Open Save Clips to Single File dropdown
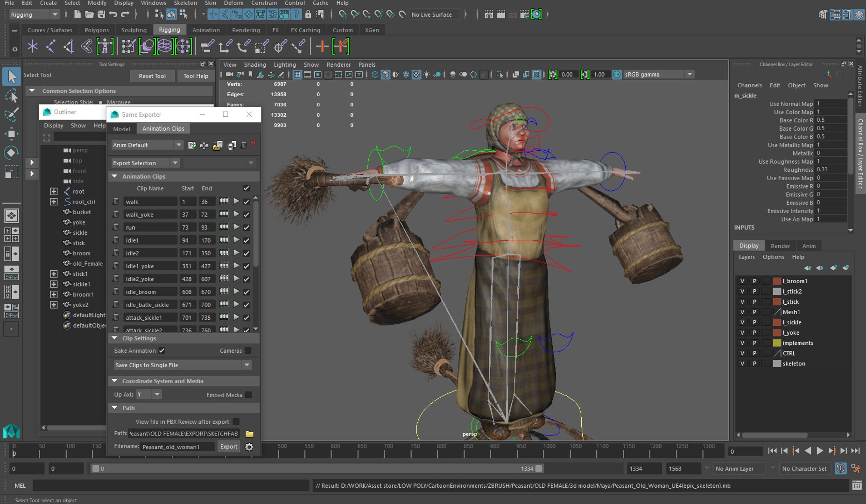 tap(183, 365)
